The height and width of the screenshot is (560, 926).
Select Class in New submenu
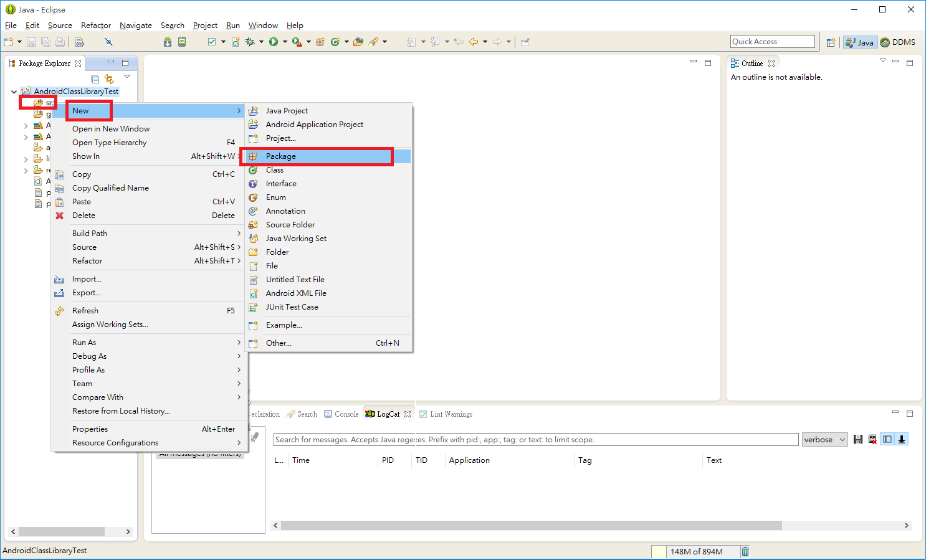click(x=329, y=170)
